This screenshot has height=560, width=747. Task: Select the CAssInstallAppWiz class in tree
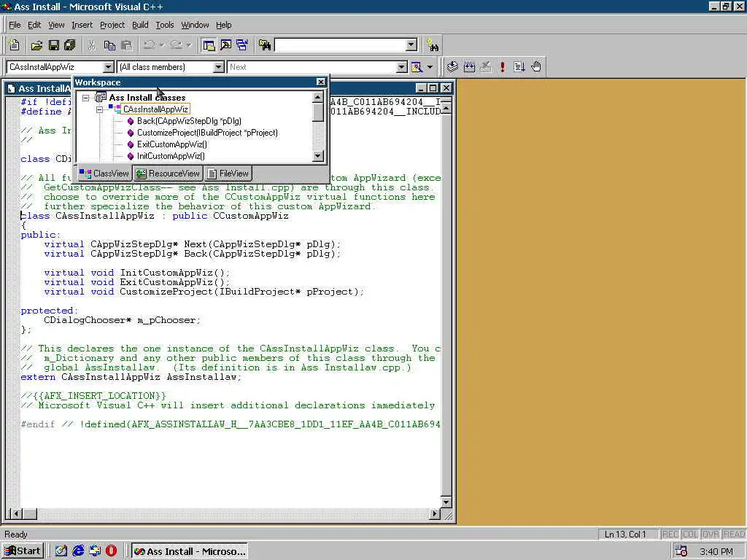point(156,109)
